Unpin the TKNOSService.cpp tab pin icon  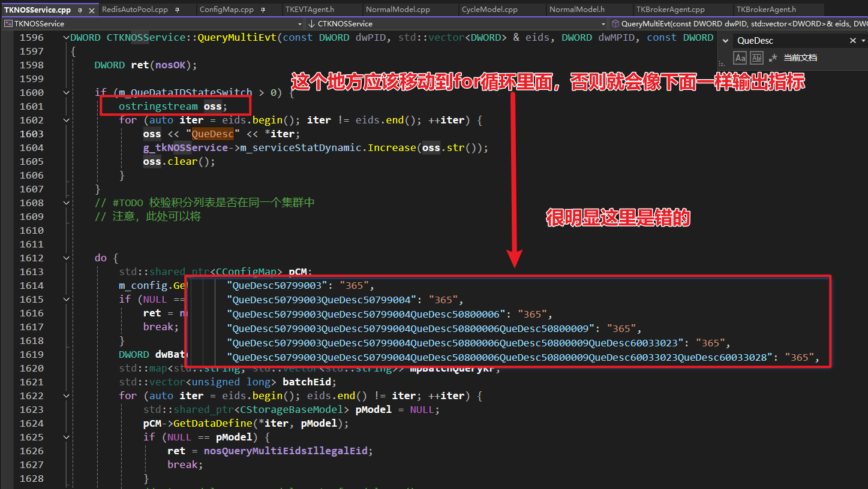[80, 10]
